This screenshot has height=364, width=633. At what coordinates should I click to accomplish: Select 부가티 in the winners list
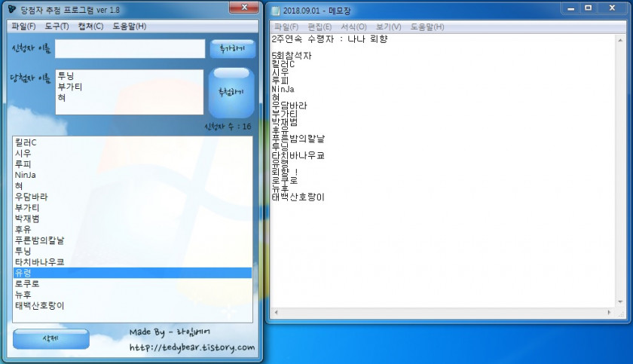pos(70,87)
